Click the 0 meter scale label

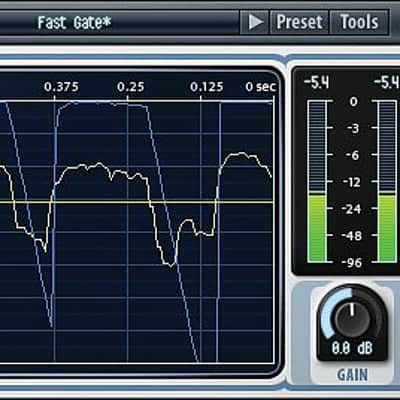click(354, 101)
